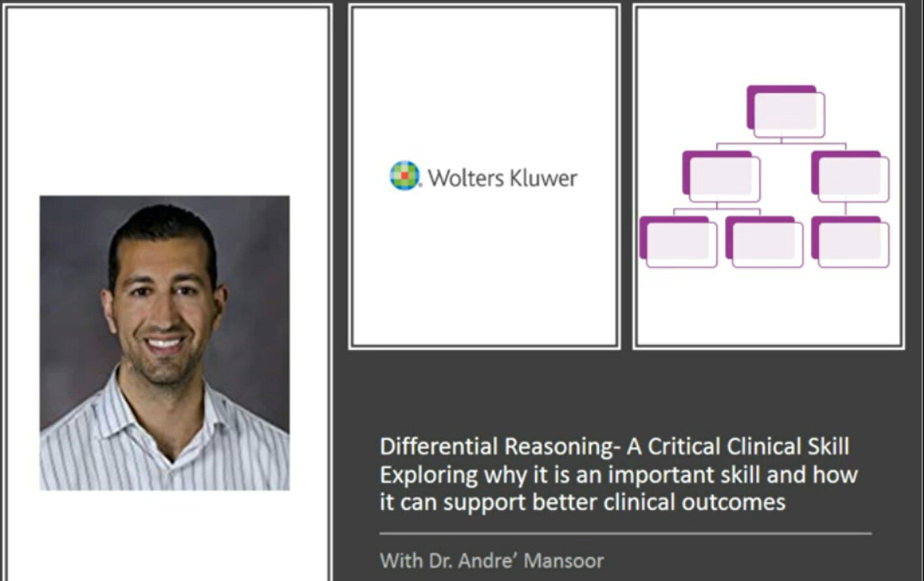Click the horizontal connector line under top diagram box
Screen dimensions: 924x581
781,143
